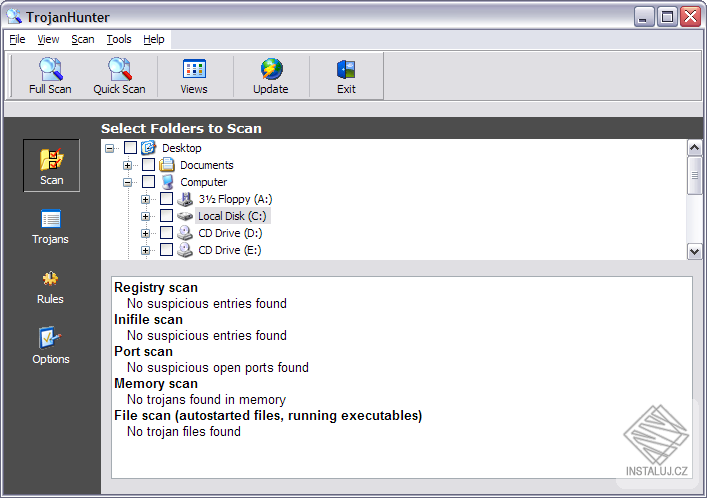Click the File scan (autostarted files) heading
Screen dimensions: 707x498
click(x=268, y=415)
